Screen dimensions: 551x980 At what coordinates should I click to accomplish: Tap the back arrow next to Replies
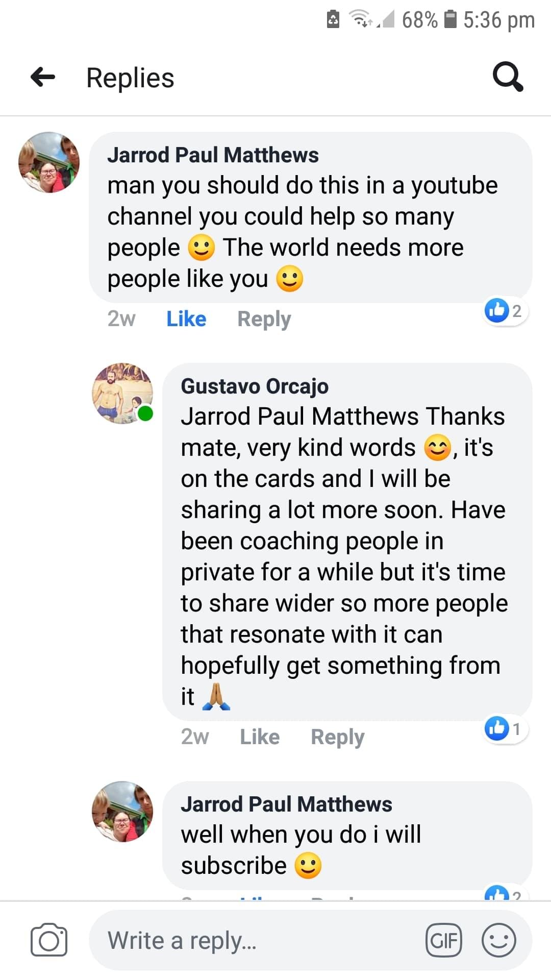(x=43, y=78)
